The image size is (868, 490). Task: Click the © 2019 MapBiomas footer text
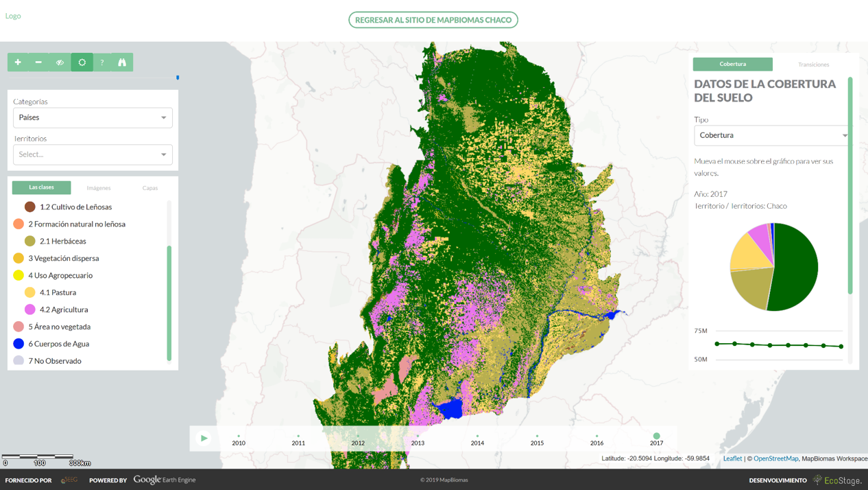[444, 480]
